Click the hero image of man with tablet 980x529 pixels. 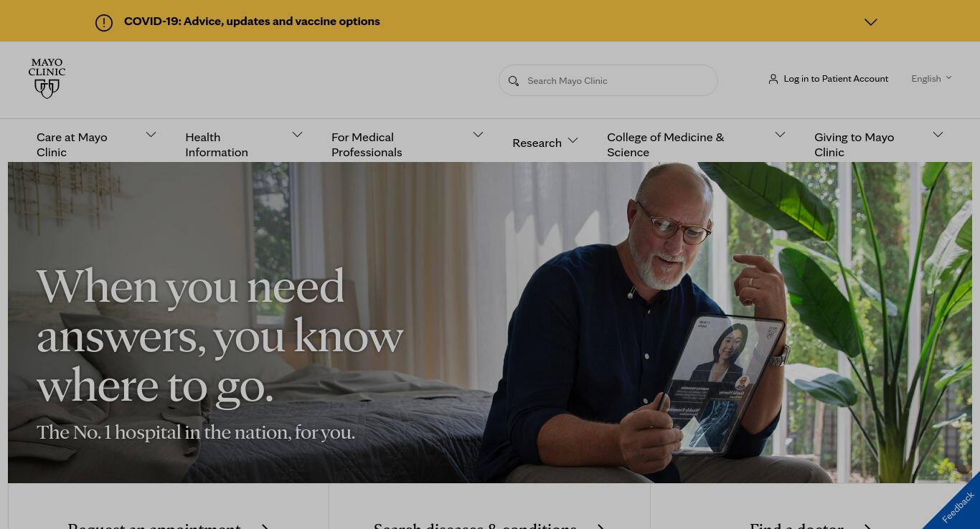click(x=490, y=323)
